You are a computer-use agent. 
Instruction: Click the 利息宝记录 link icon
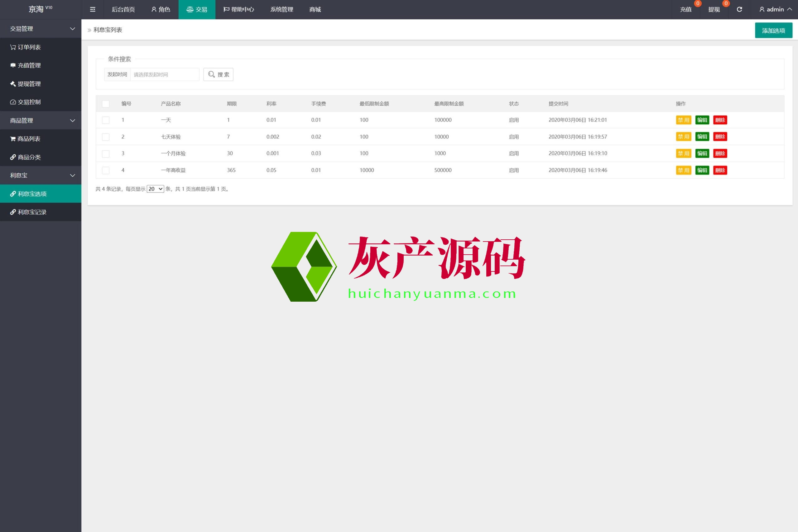pos(13,212)
